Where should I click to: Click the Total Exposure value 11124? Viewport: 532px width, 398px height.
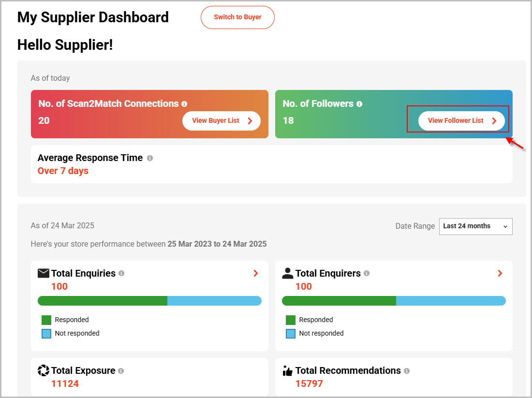point(65,384)
